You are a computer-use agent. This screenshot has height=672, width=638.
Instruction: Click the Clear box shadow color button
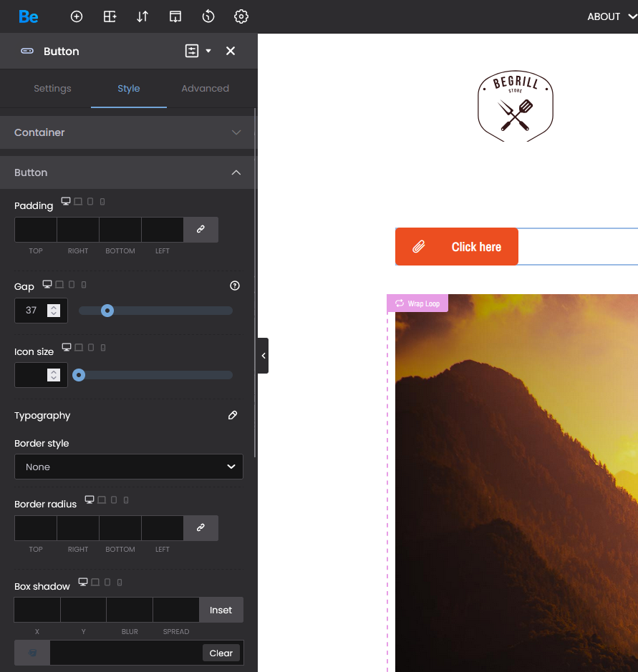point(221,653)
